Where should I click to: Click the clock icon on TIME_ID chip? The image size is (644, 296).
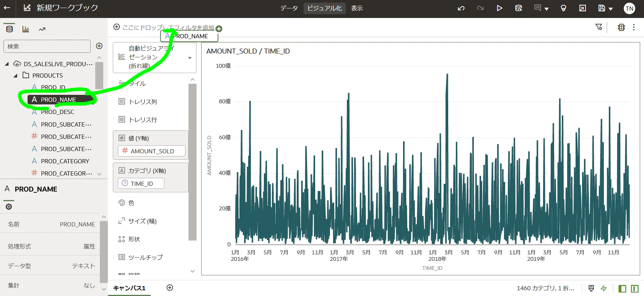125,183
